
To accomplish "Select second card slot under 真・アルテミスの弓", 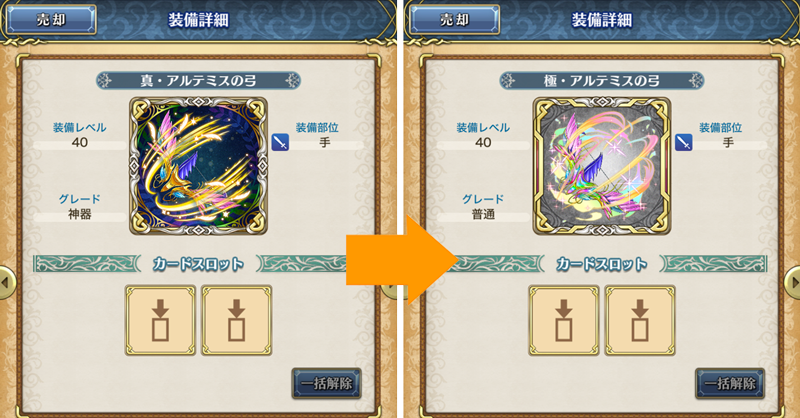I will coord(236,321).
